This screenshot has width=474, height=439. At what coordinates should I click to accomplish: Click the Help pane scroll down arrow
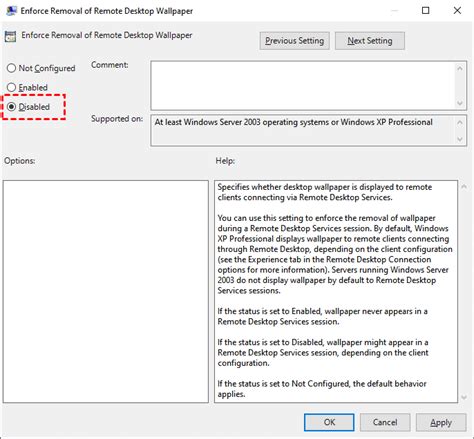pyautogui.click(x=464, y=397)
